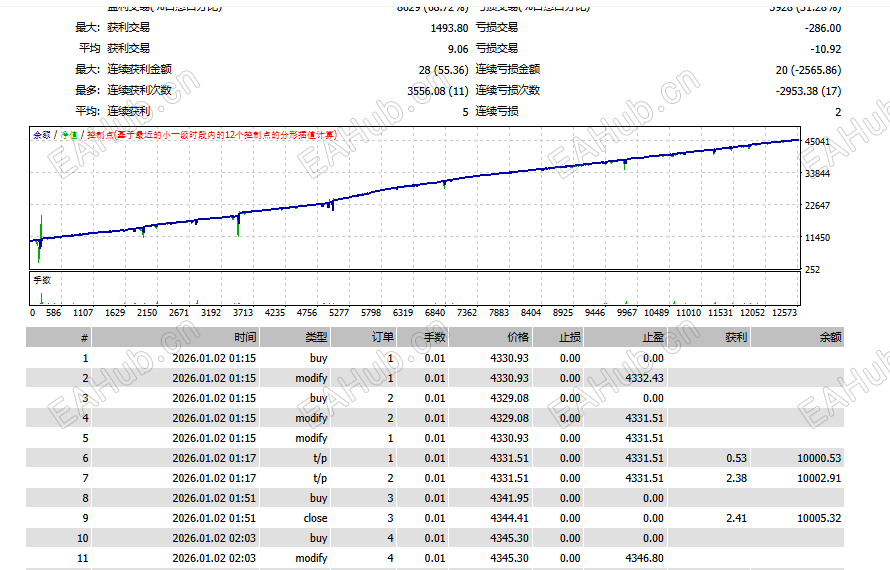Select row 6 t/p profit 0.53
This screenshot has height=570, width=890.
tap(736, 458)
